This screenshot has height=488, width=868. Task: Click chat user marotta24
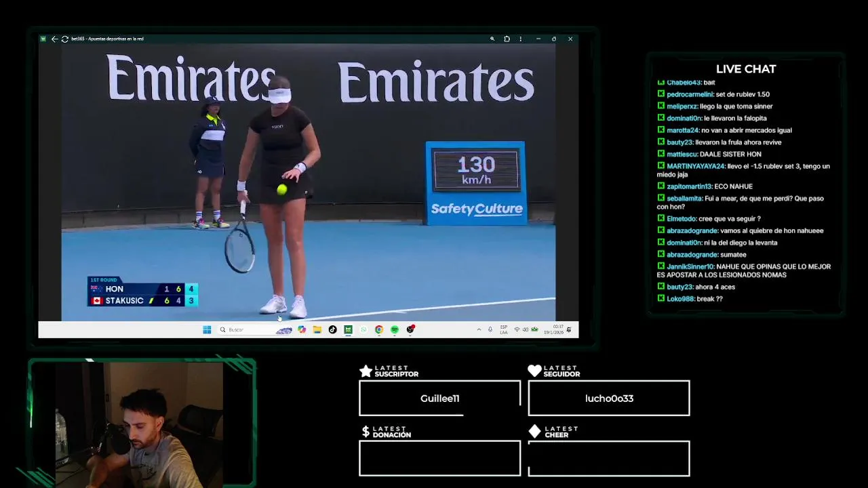click(x=683, y=130)
